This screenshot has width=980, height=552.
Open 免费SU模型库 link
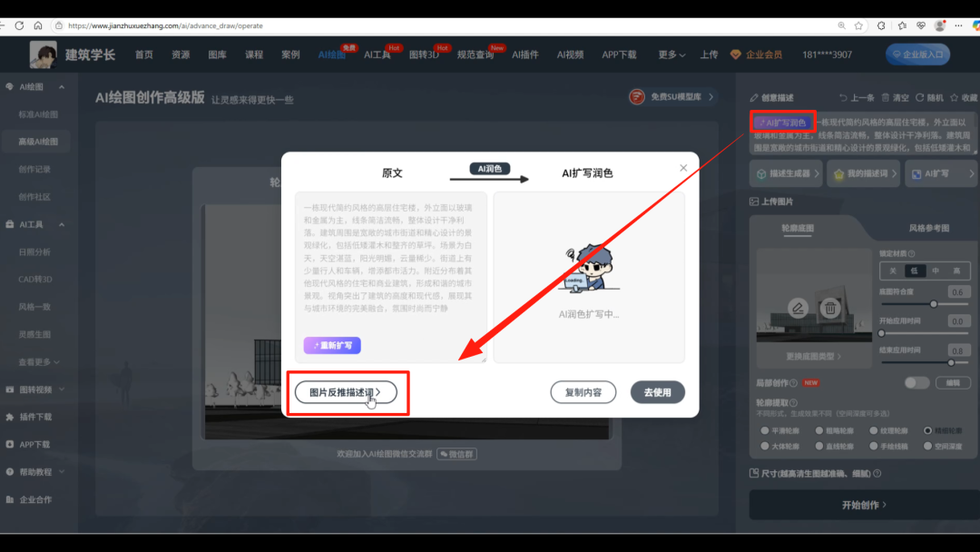click(671, 97)
